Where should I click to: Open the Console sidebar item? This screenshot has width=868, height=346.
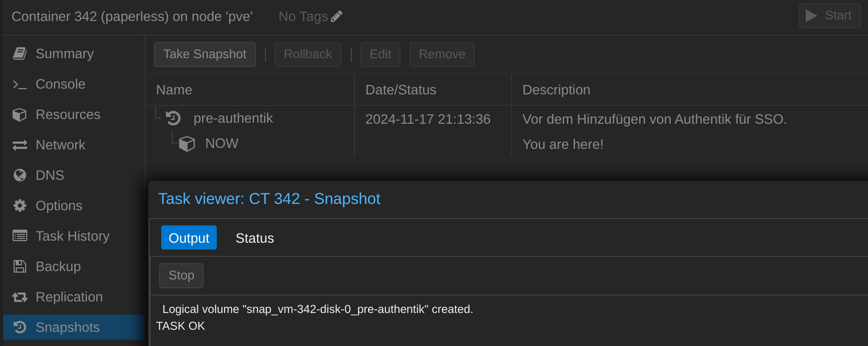73,84
